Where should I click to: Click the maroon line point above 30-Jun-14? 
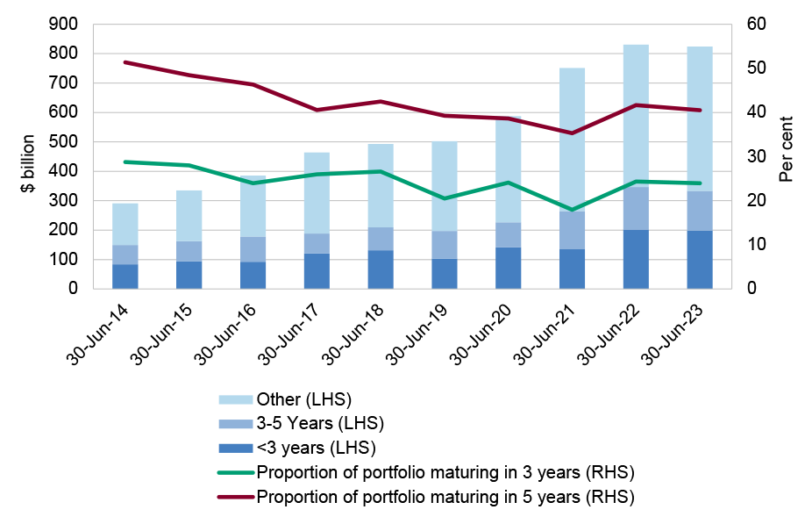(125, 62)
